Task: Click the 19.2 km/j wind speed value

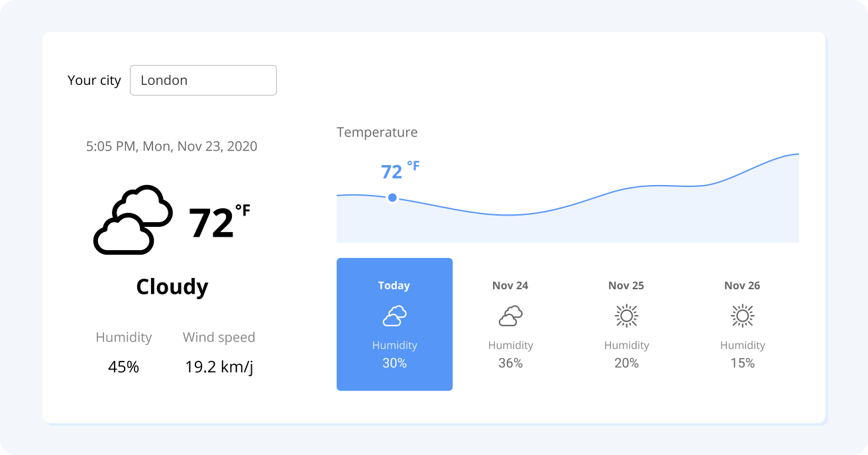Action: [x=219, y=367]
